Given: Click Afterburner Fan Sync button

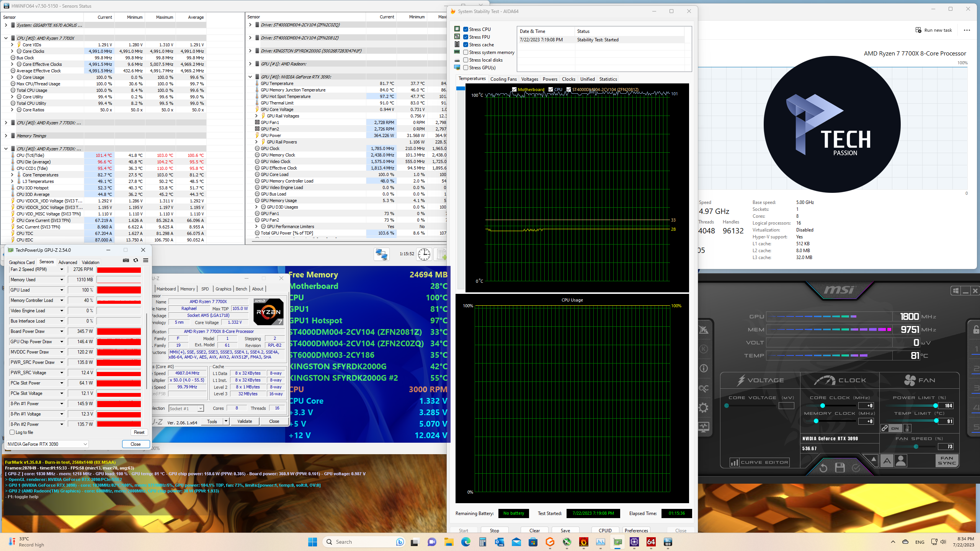Looking at the screenshot, I should click(x=947, y=460).
